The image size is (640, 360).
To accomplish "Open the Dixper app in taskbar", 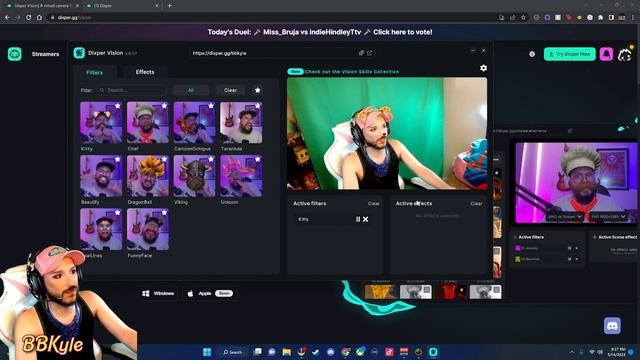I will click(433, 352).
